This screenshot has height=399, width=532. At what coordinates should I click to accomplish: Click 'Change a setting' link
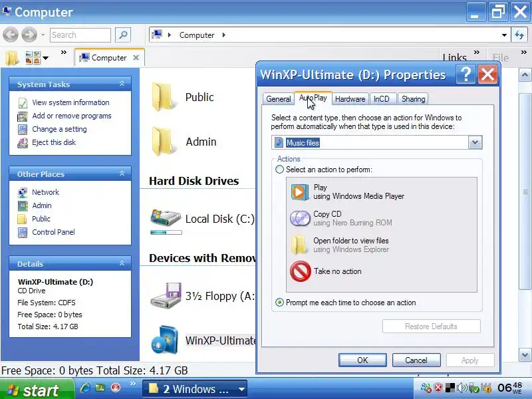pos(59,129)
